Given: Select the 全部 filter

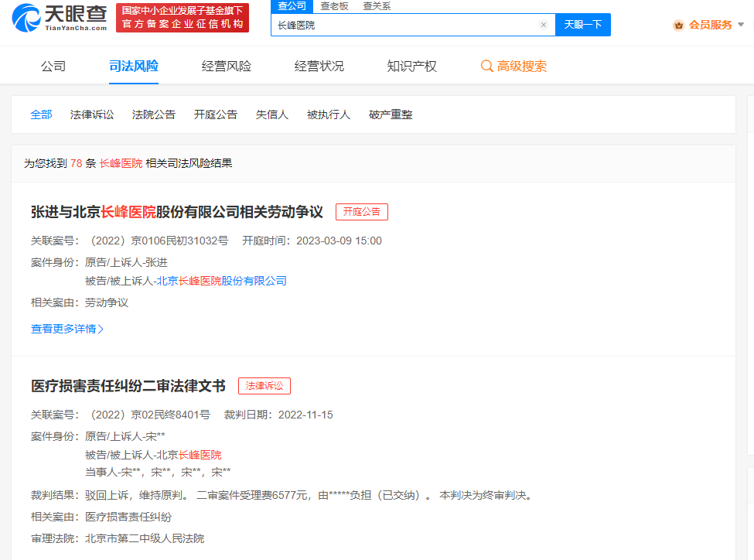Looking at the screenshot, I should coord(41,114).
